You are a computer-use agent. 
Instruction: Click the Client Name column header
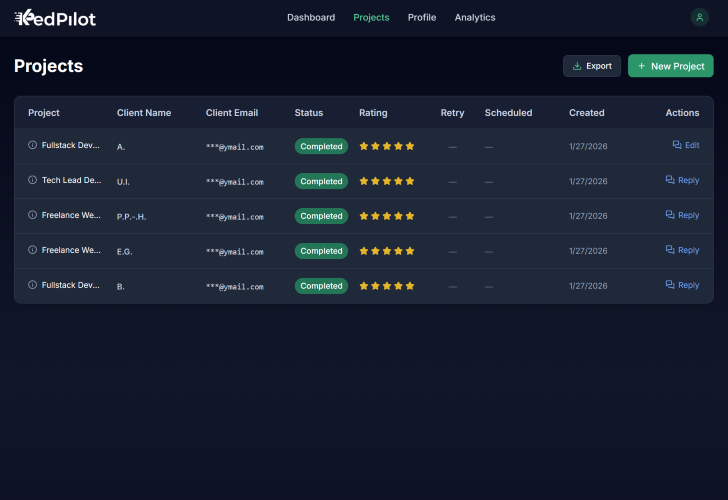coord(144,113)
